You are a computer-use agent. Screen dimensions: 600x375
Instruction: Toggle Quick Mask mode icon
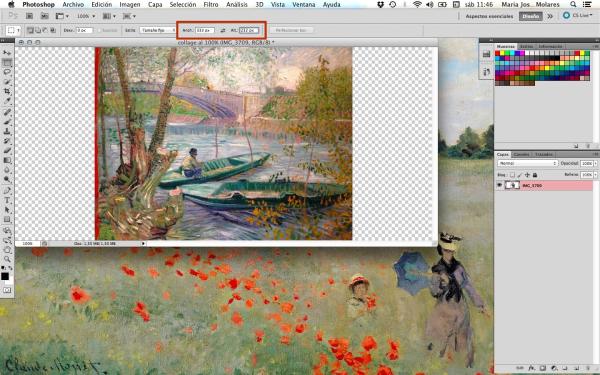click(x=7, y=290)
